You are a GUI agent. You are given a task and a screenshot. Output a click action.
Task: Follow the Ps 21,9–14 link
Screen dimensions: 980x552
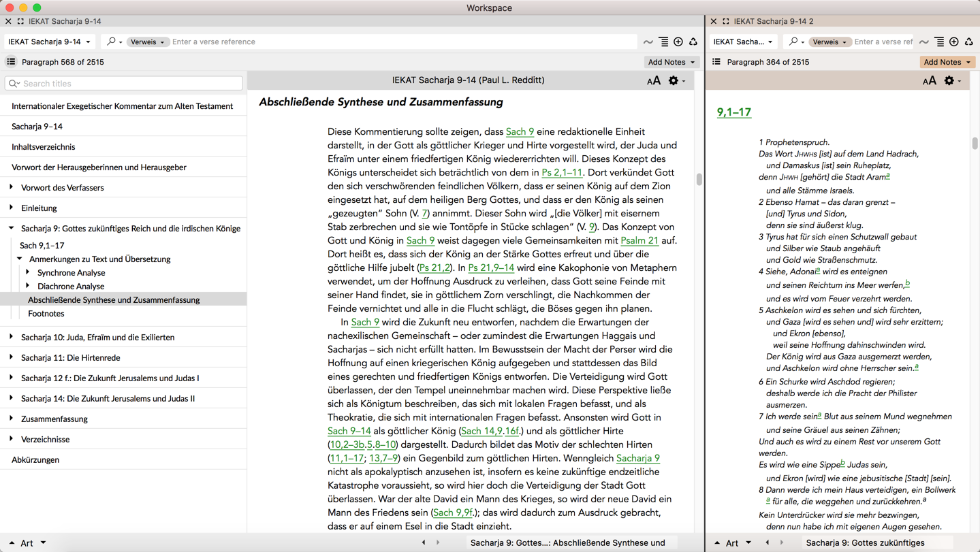coord(491,268)
